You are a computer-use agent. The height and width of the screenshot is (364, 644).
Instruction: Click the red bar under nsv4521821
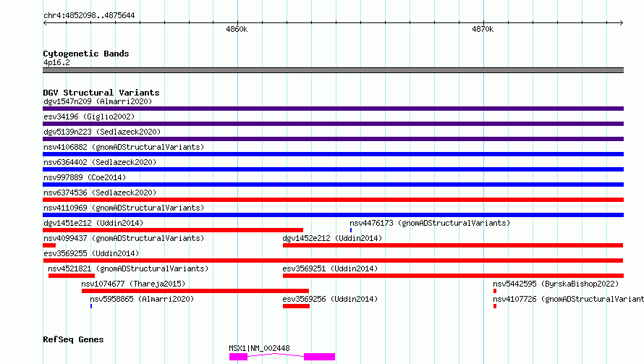(72, 276)
